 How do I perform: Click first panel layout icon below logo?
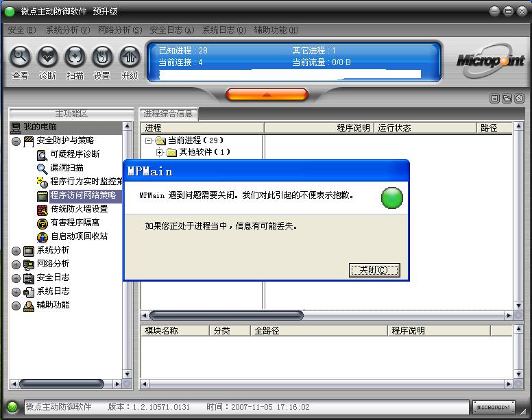495,99
